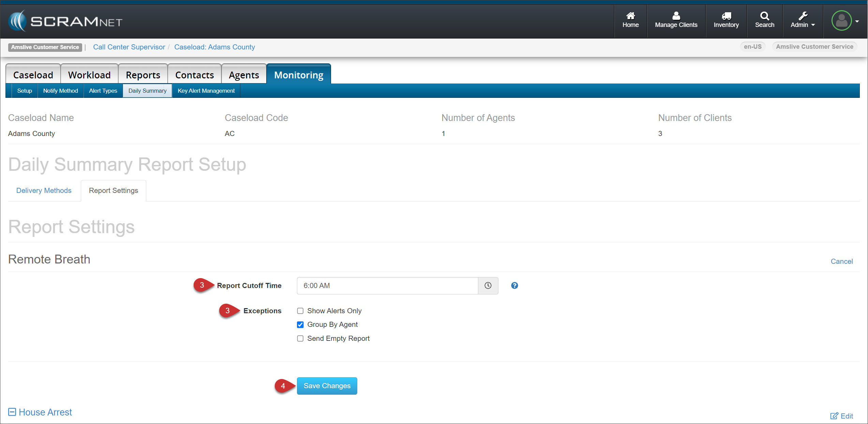Click the Cancel link for Remote Breath
The image size is (868, 424).
coord(841,261)
